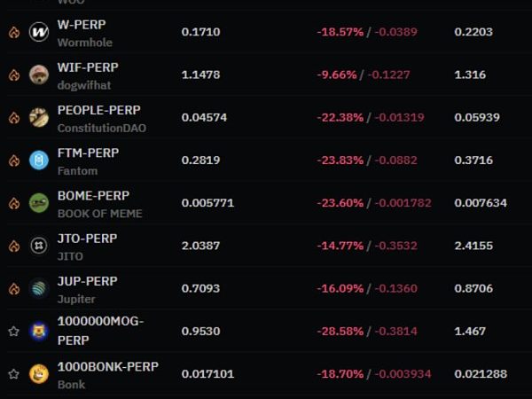This screenshot has width=532, height=399.
Task: Click the Bonk dog coin logo
Action: pyautogui.click(x=39, y=374)
